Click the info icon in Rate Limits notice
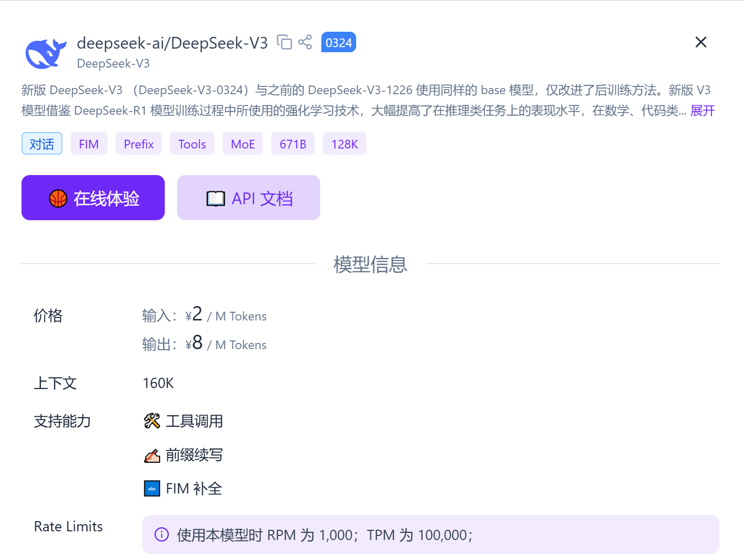Image resolution: width=744 pixels, height=560 pixels. [x=162, y=534]
